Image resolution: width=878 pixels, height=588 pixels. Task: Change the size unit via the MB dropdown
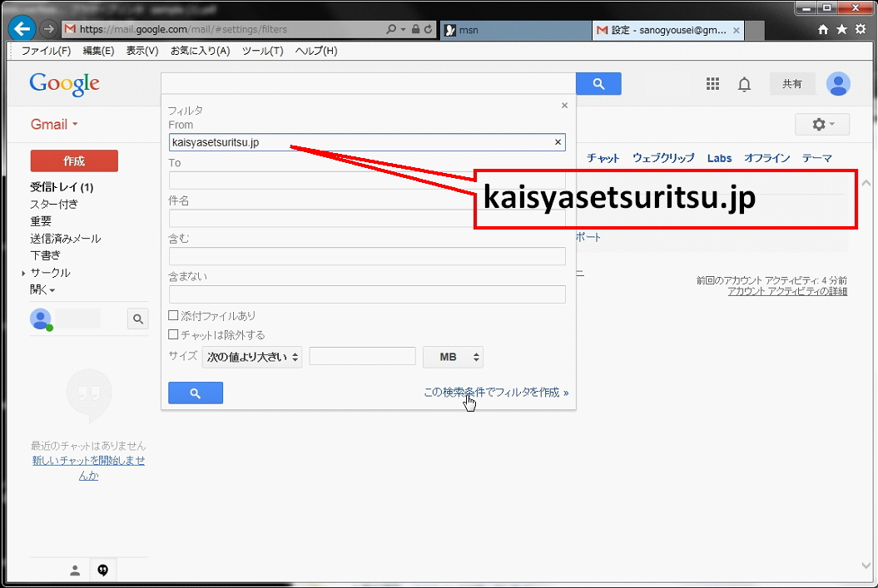(452, 356)
